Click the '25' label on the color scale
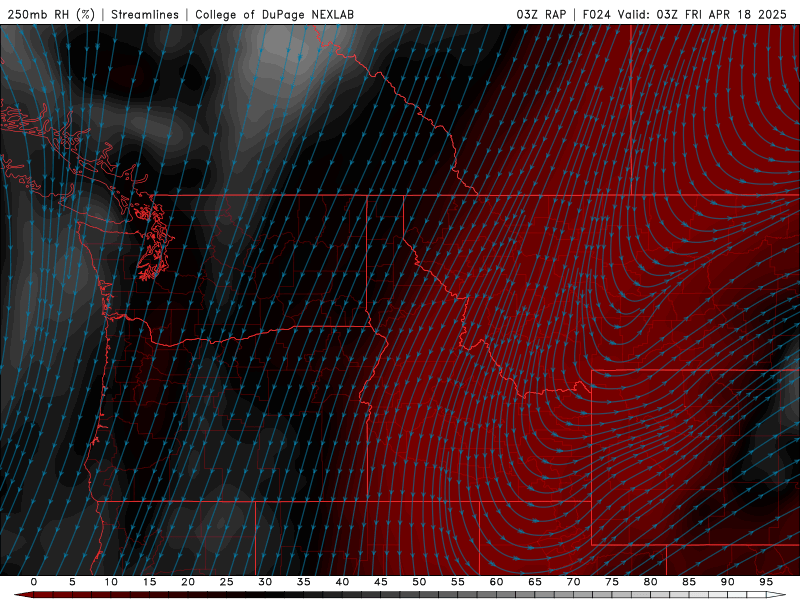Screen dimensions: 800x600 [227, 582]
